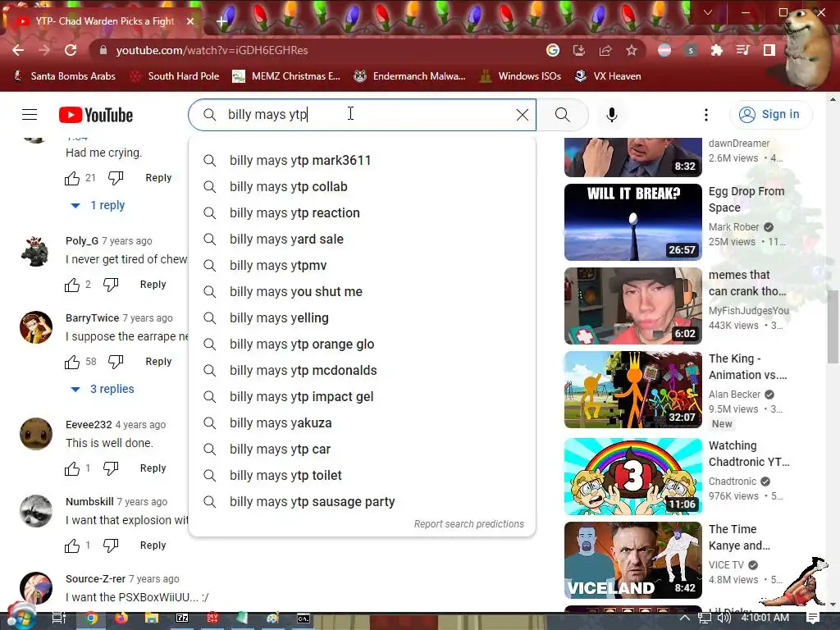Choose suggestion billy mays ytp mcdonalds
The width and height of the screenshot is (840, 630).
362,370
